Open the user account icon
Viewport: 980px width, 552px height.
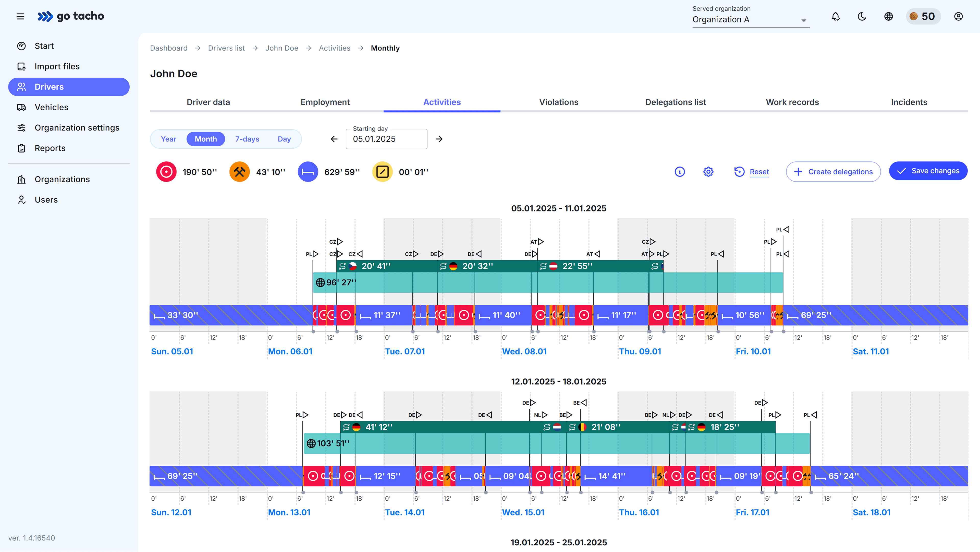click(958, 16)
